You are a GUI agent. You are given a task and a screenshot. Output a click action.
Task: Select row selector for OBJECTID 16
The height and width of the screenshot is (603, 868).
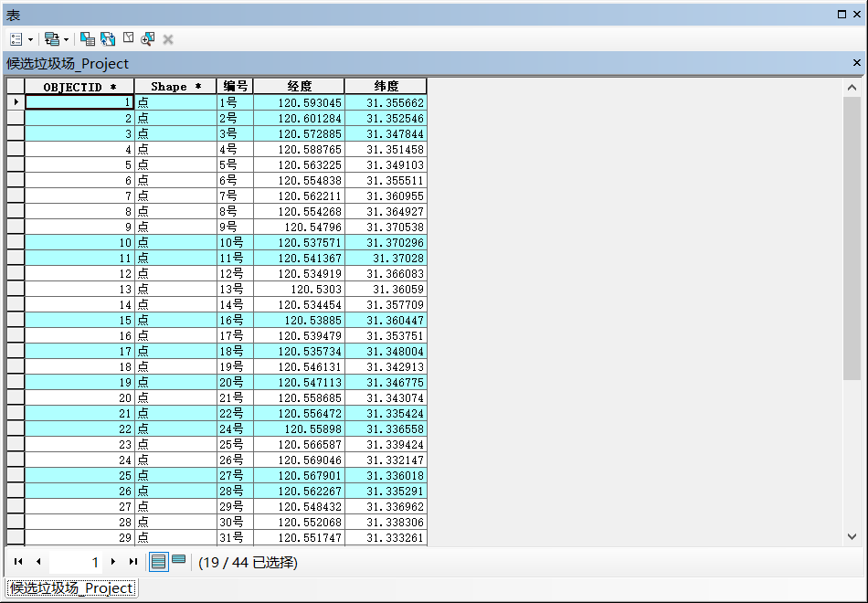tap(16, 335)
